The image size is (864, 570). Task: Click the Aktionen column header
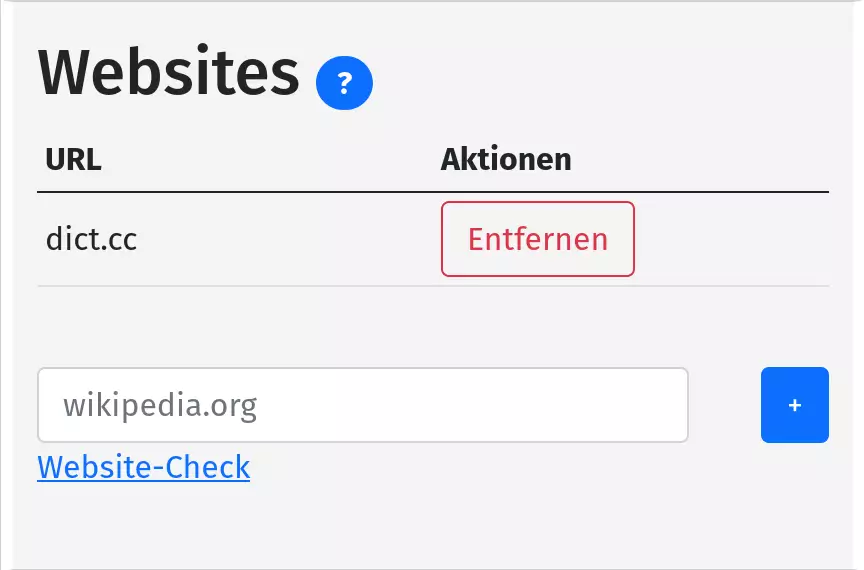pos(506,159)
